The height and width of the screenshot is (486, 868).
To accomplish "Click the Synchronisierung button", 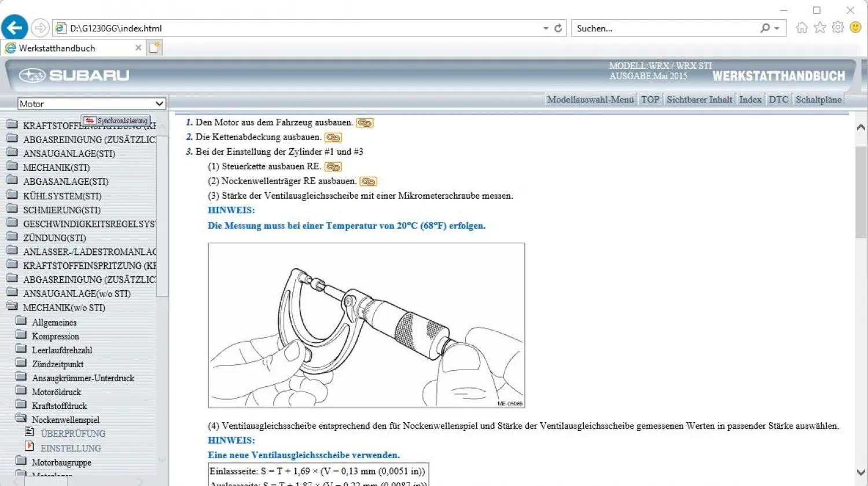I will click(116, 120).
